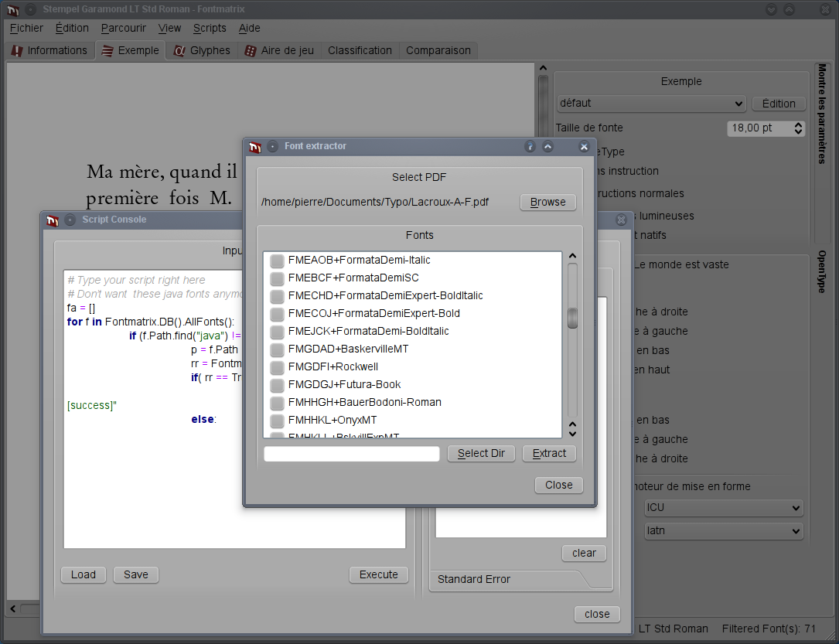Check FMHHKL+OnyxMT font
839x644 pixels.
[x=277, y=421]
